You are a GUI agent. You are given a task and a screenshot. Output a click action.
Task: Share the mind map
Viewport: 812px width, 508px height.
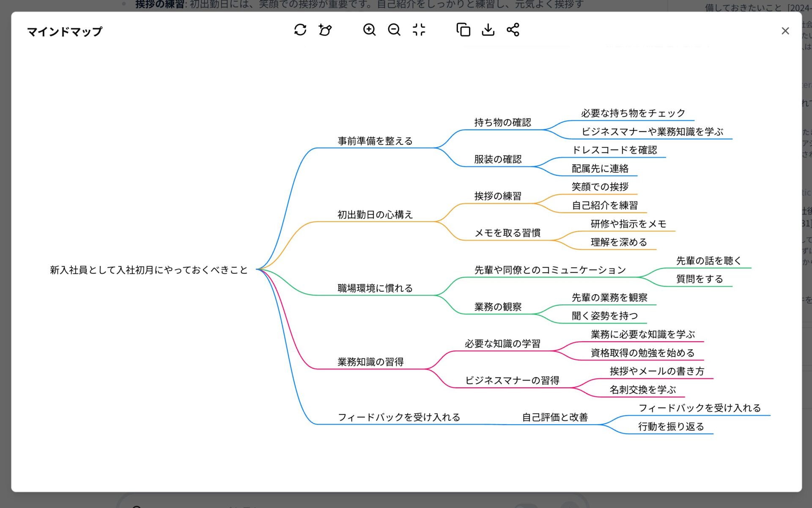pyautogui.click(x=513, y=30)
